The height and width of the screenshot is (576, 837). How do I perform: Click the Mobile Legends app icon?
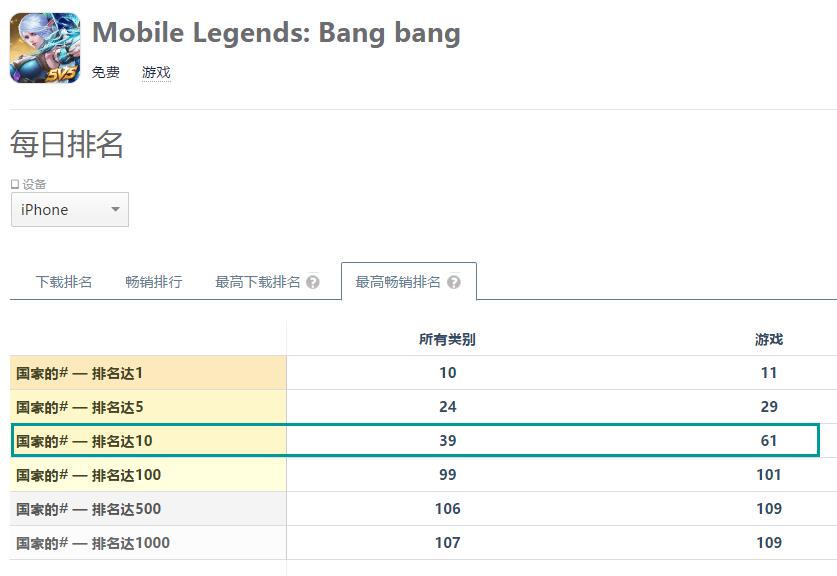45,48
